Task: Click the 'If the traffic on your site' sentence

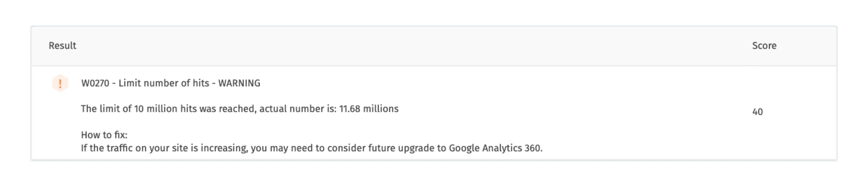Action: tap(312, 148)
